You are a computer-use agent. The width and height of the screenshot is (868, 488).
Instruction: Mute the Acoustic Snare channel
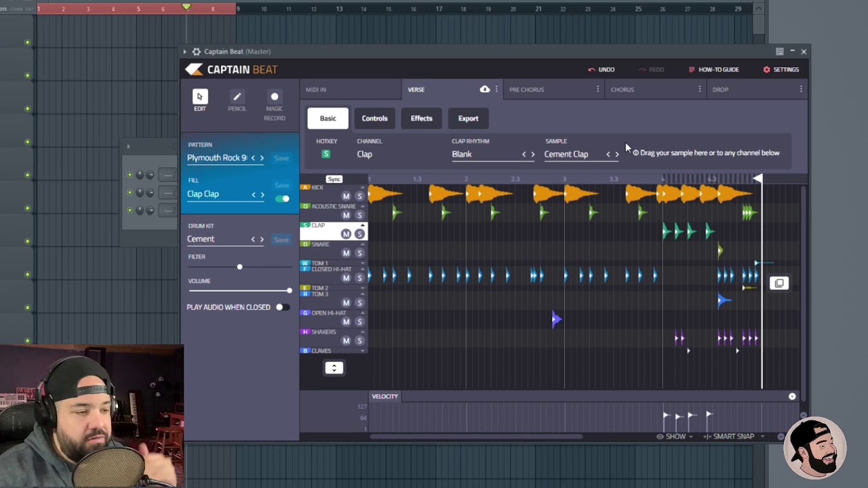point(346,215)
